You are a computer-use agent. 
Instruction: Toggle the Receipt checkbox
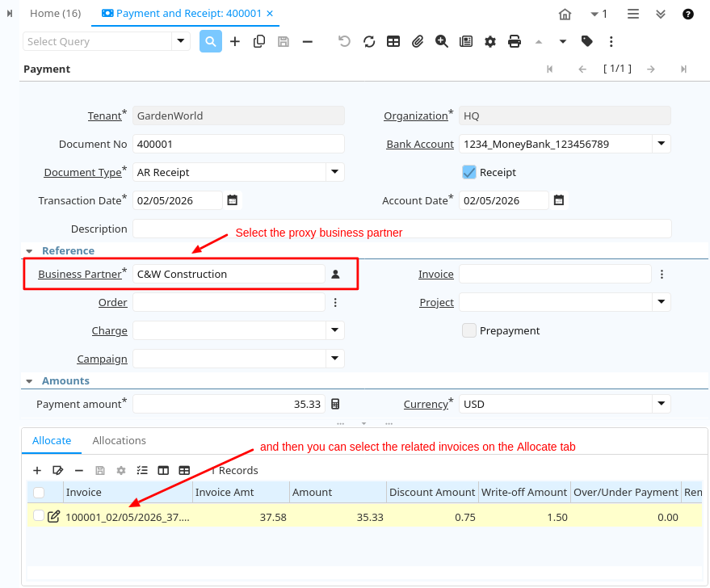click(x=469, y=172)
